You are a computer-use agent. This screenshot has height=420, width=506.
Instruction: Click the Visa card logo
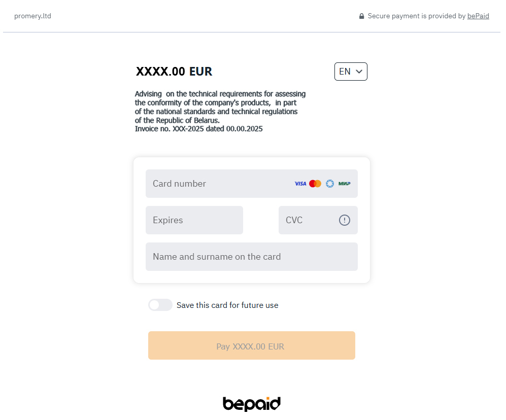point(300,184)
